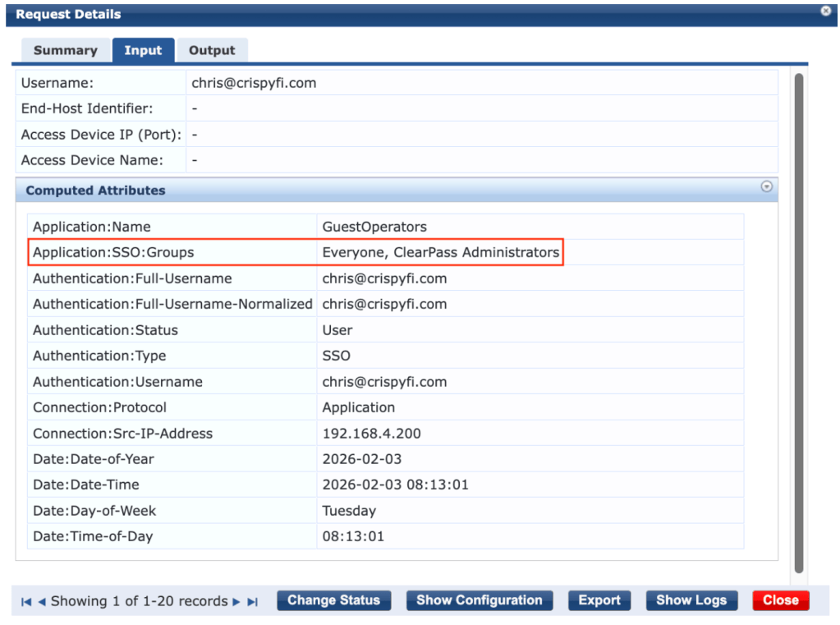Go to the first record using pagination
The width and height of the screenshot is (840, 625).
click(26, 602)
